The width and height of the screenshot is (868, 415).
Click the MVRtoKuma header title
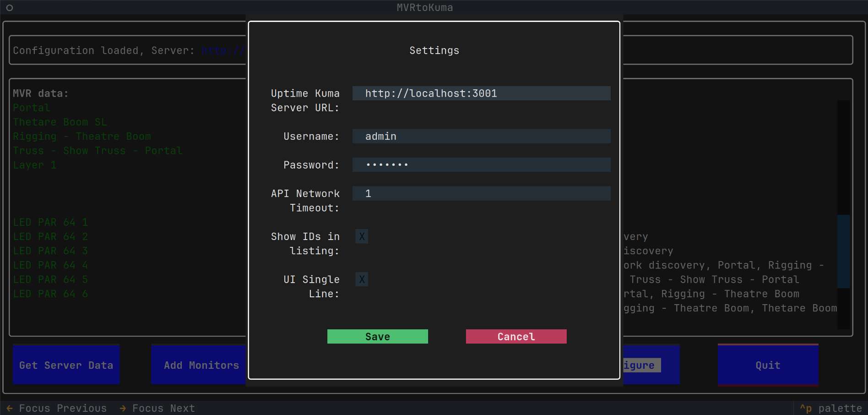tap(425, 7)
